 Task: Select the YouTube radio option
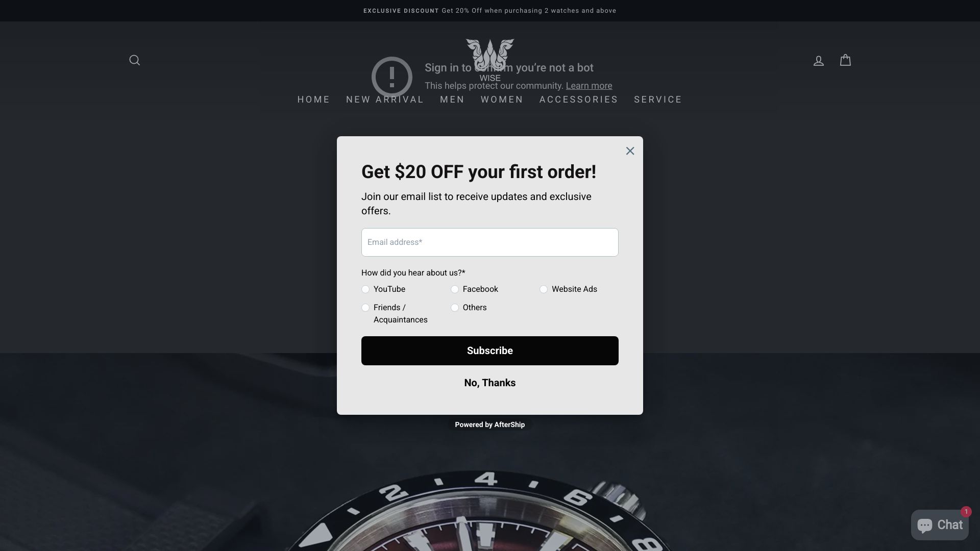(365, 289)
